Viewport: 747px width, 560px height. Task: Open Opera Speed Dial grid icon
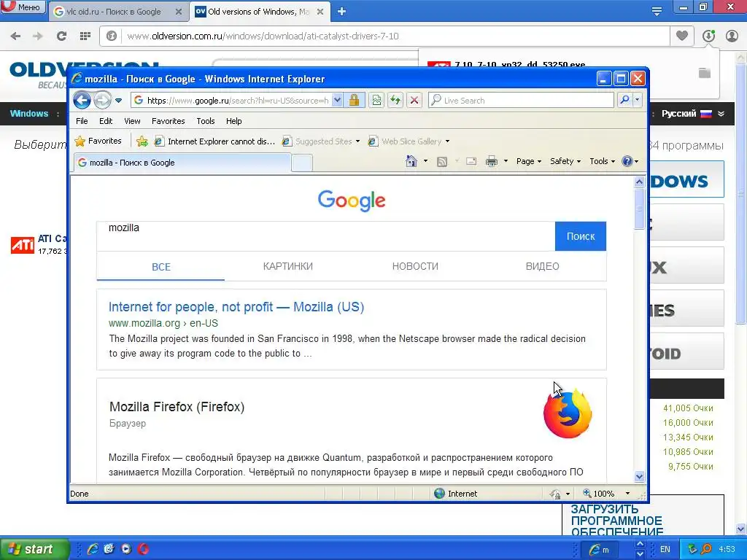coord(85,36)
